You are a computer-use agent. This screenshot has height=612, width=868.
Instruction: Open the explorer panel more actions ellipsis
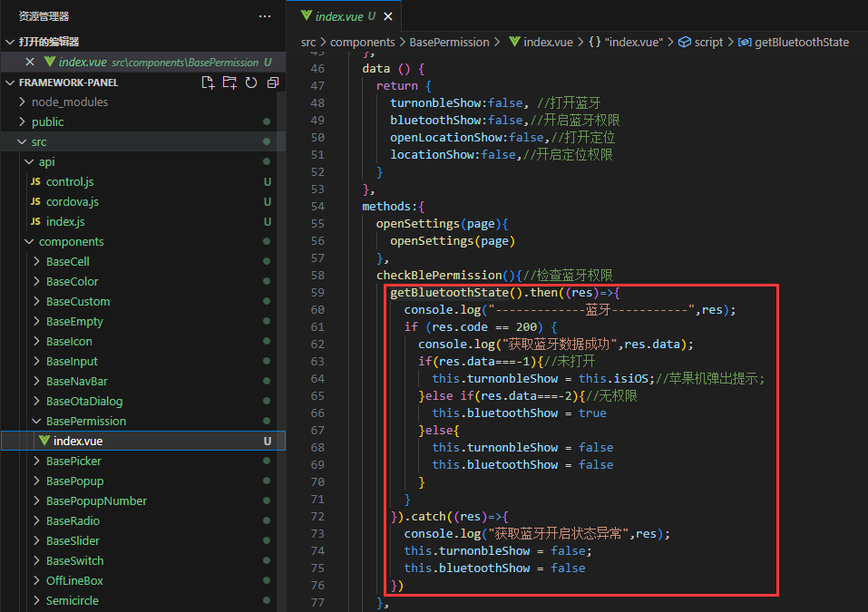(265, 16)
